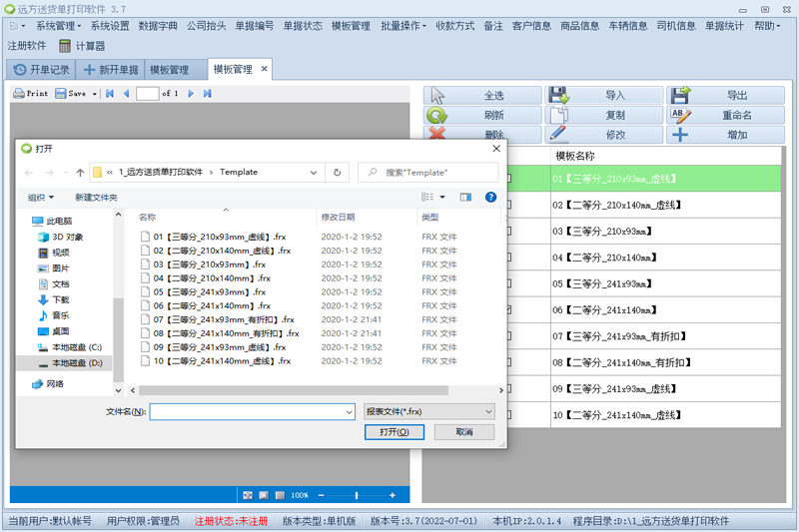The width and height of the screenshot is (799, 532).
Task: Select 本地磁盘 (C:) in navigation pane
Action: 76,347
